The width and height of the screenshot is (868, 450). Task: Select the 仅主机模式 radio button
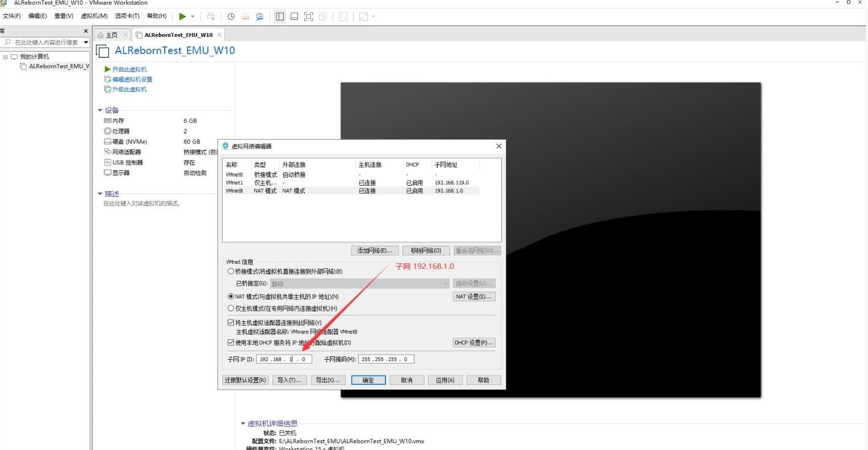231,308
